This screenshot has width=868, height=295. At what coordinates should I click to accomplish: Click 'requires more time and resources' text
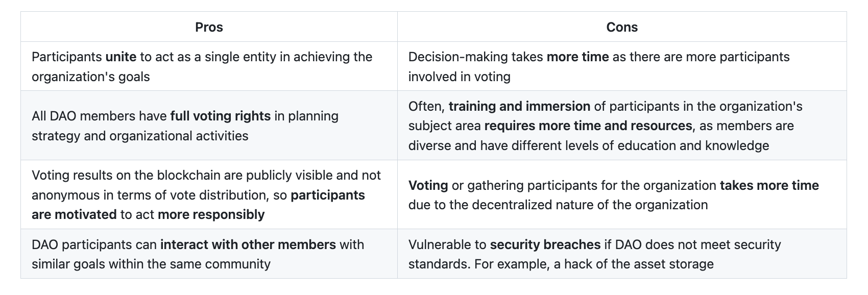click(588, 126)
